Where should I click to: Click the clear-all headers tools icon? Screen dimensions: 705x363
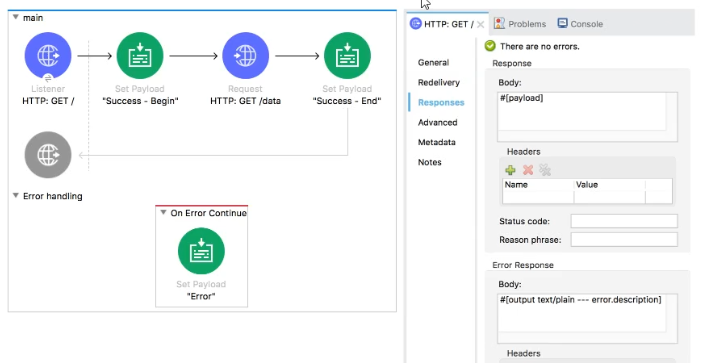point(545,170)
